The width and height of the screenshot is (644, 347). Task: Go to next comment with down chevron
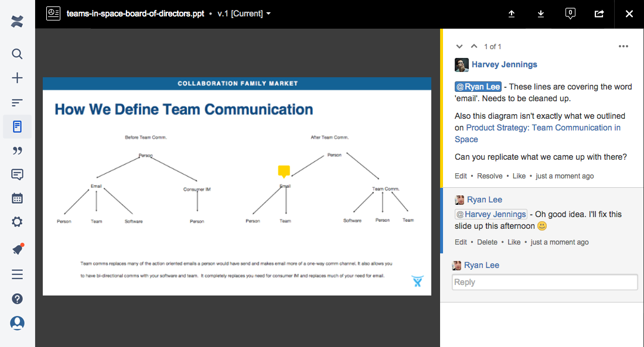point(459,46)
